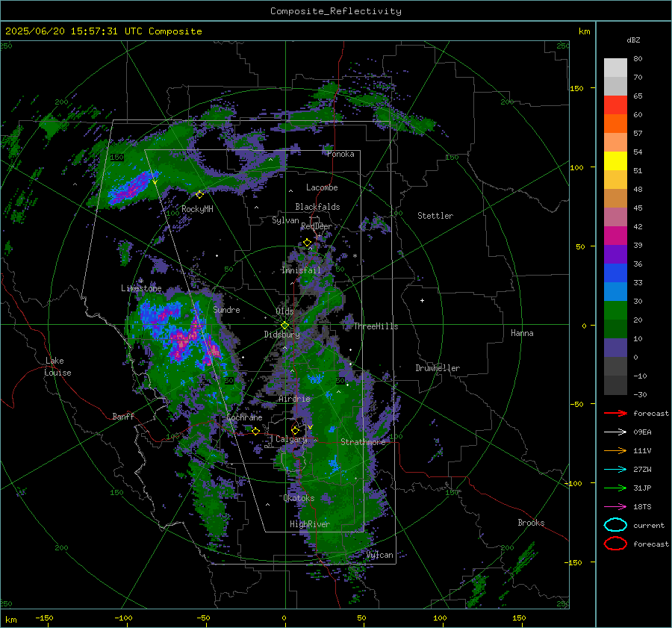This screenshot has height=628, width=672.
Task: Click the Stettler city label
Action: pos(435,216)
